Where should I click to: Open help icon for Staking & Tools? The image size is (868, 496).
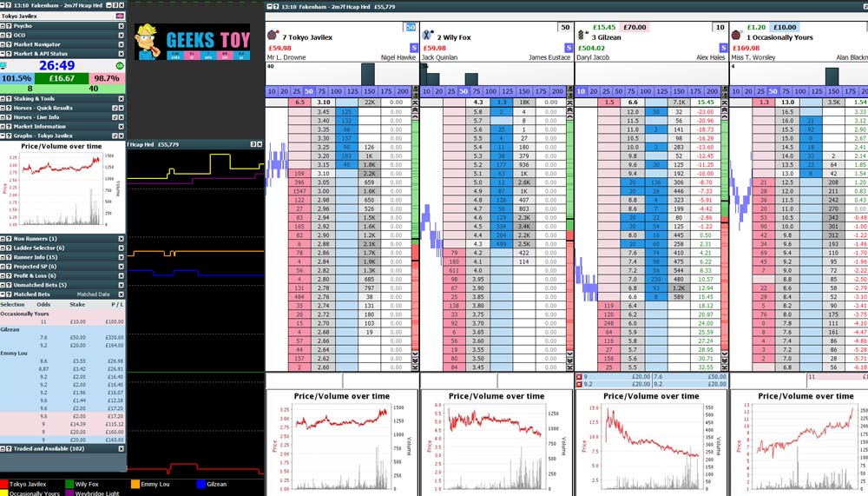[x=9, y=99]
